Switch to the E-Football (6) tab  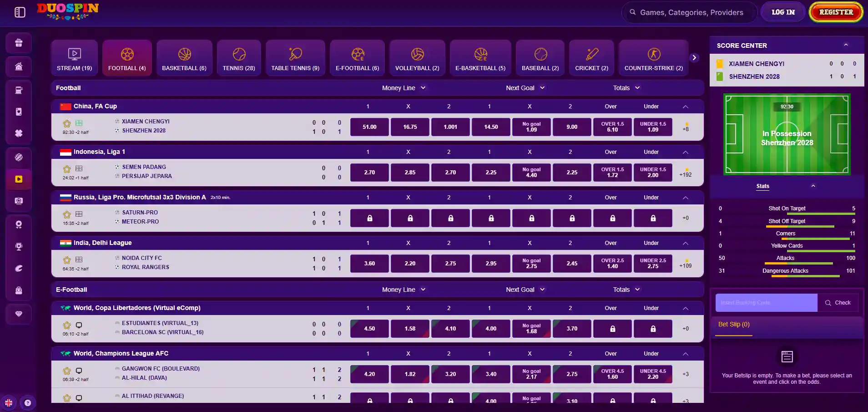point(357,58)
